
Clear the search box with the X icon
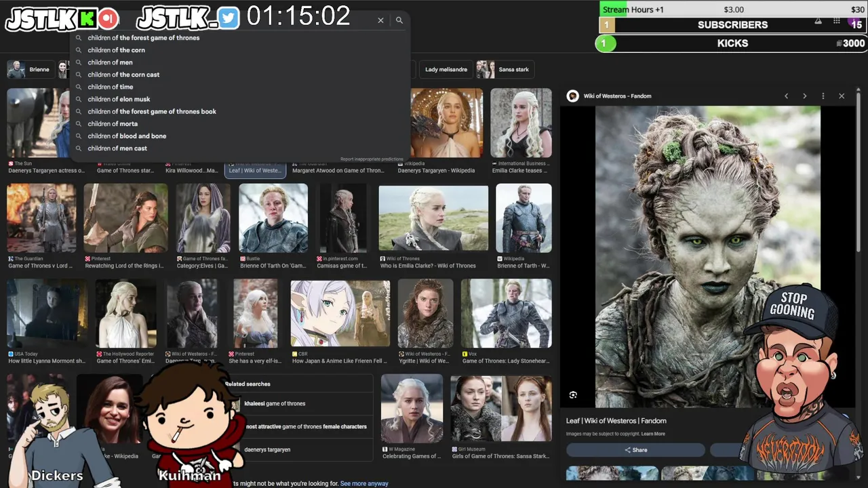(380, 20)
